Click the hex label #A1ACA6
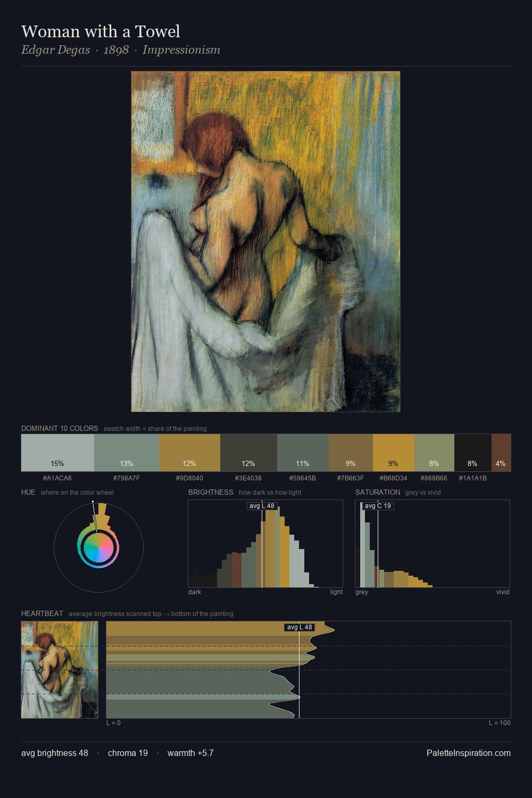532x798 pixels. (57, 478)
